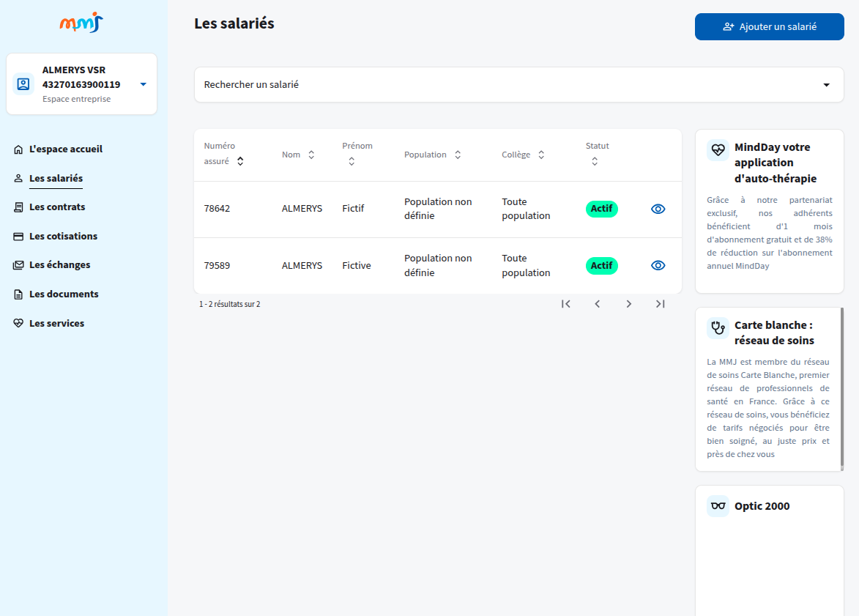Sort by Collège column

click(x=540, y=155)
